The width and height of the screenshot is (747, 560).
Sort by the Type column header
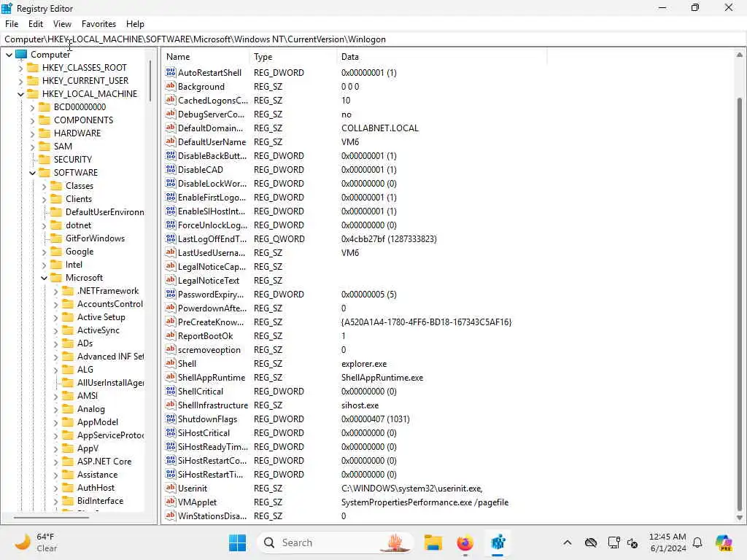(293, 57)
